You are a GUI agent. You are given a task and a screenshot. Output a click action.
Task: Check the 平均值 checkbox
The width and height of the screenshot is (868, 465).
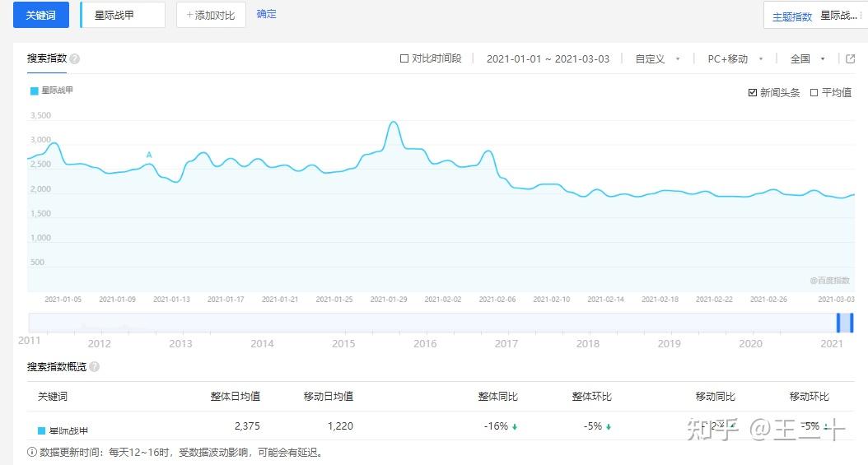(x=814, y=92)
